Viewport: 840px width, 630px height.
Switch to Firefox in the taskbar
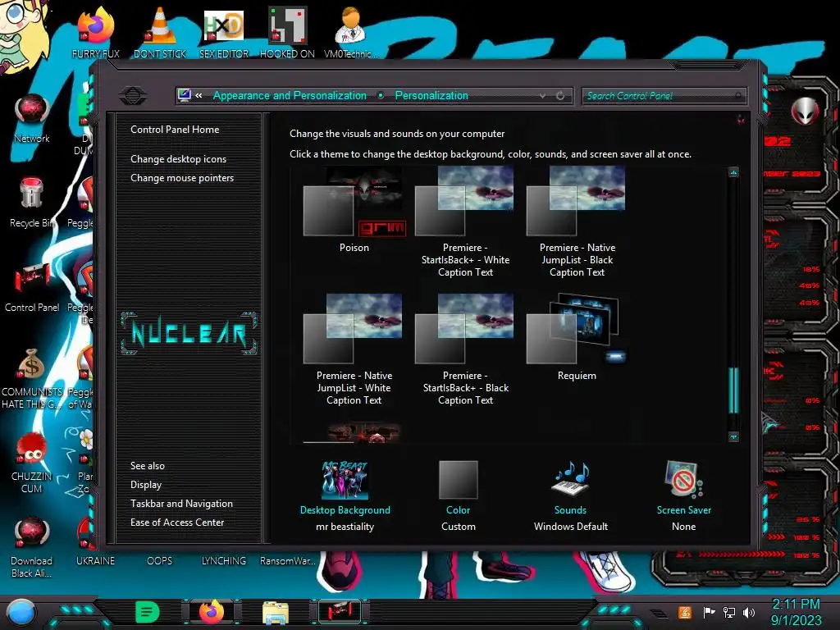coord(212,612)
